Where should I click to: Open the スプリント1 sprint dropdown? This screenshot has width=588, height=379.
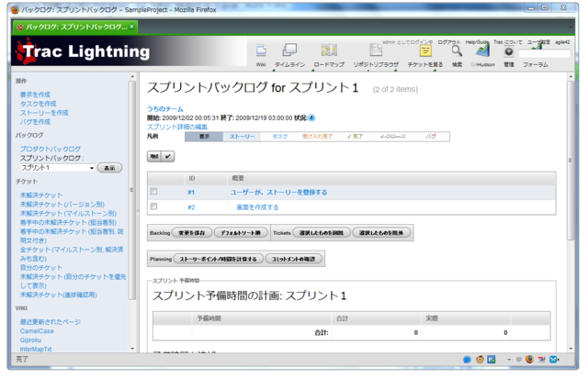tap(57, 168)
